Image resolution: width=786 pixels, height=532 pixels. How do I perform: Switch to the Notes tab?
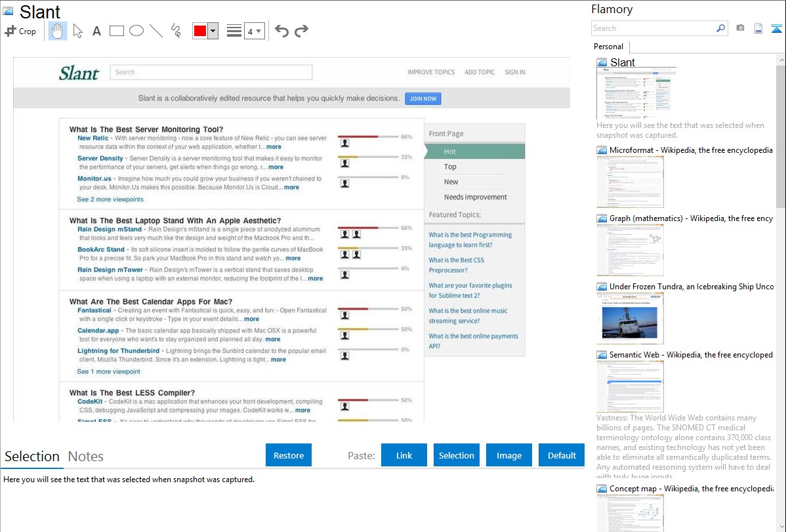tap(85, 457)
